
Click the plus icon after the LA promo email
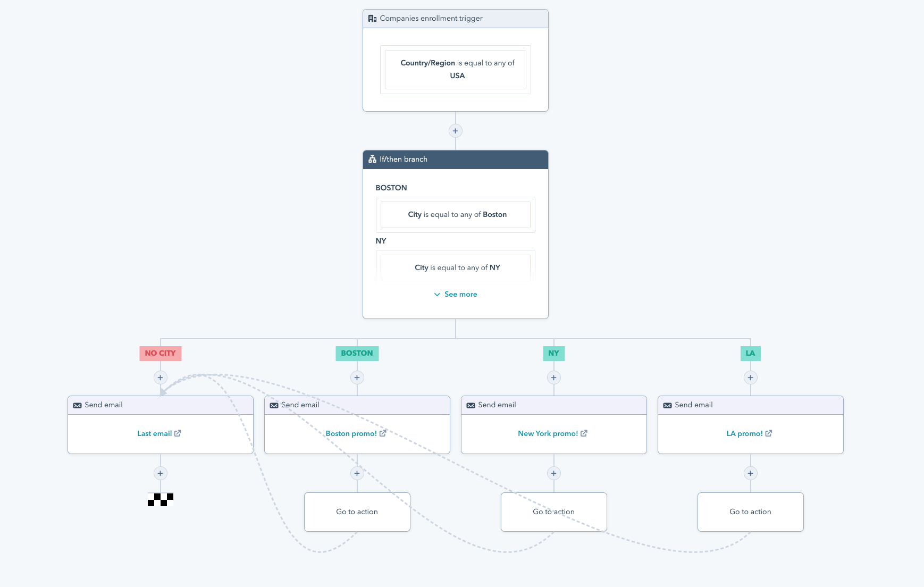(750, 473)
